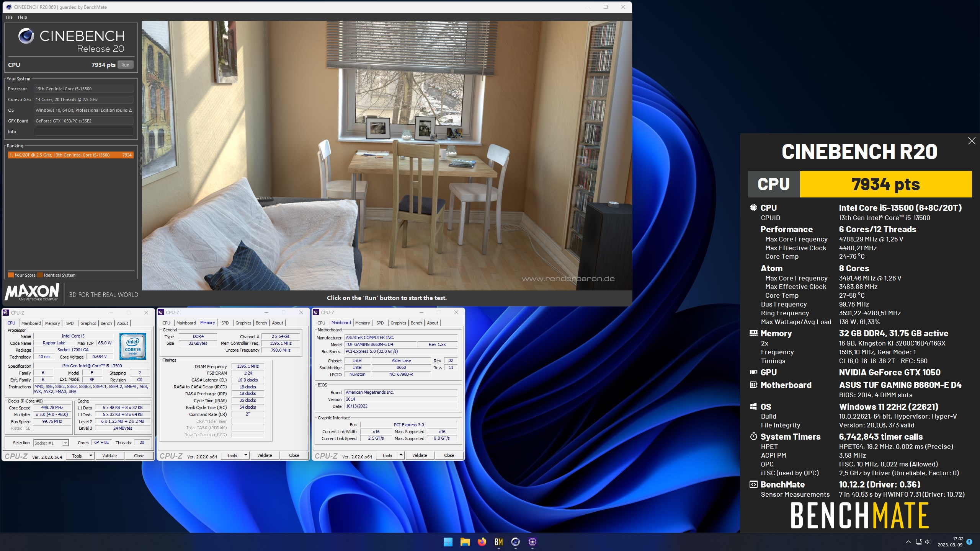Click the Max TDP value 65.0 W

(x=105, y=343)
